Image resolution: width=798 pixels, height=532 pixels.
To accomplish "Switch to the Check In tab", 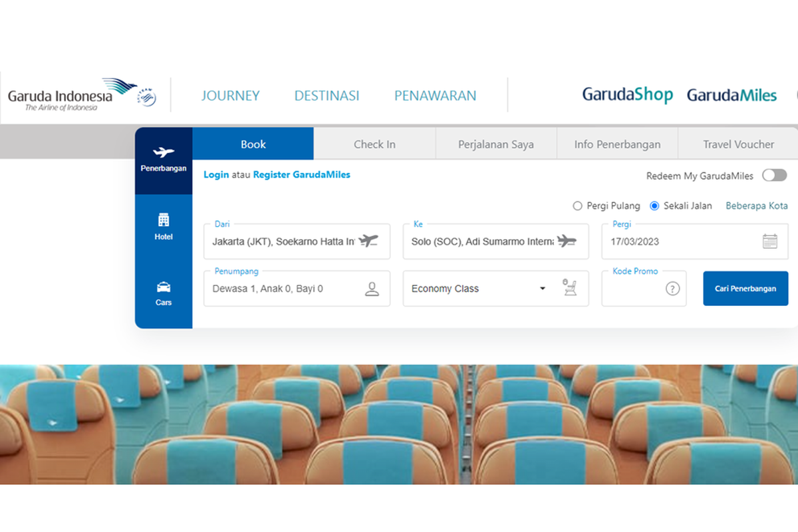I will click(374, 144).
